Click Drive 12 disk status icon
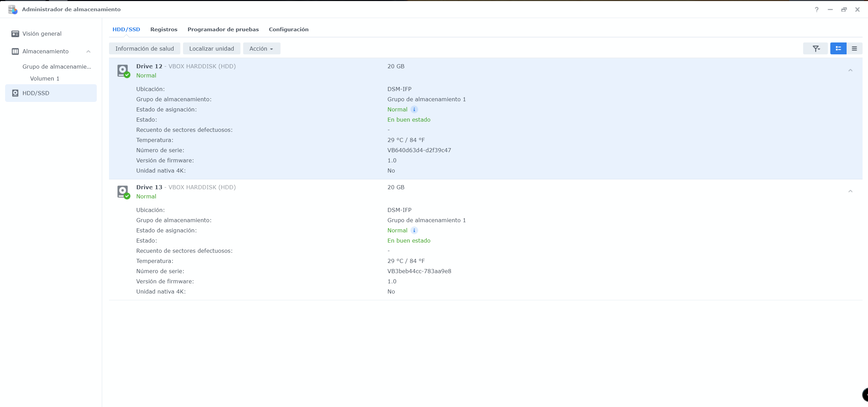The width and height of the screenshot is (868, 407). (x=123, y=71)
